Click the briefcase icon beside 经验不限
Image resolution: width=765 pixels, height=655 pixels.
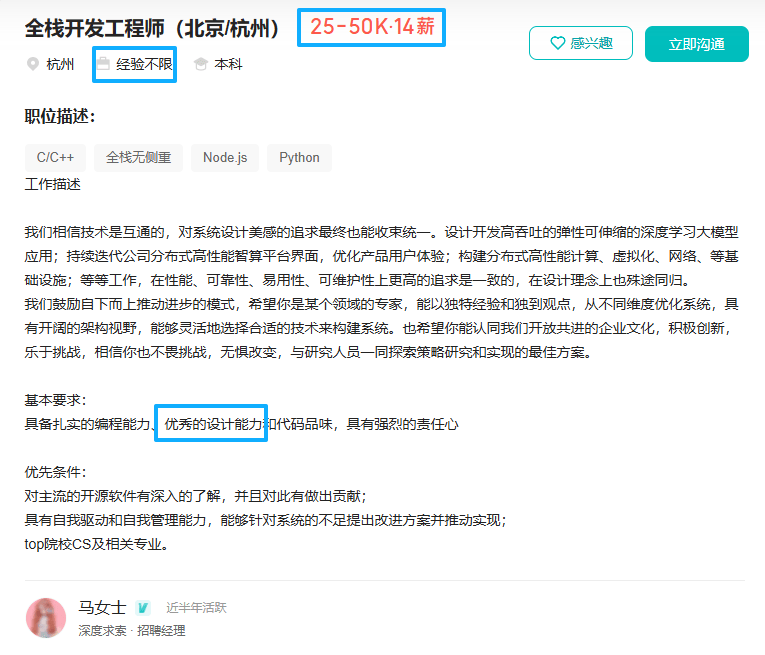point(103,65)
